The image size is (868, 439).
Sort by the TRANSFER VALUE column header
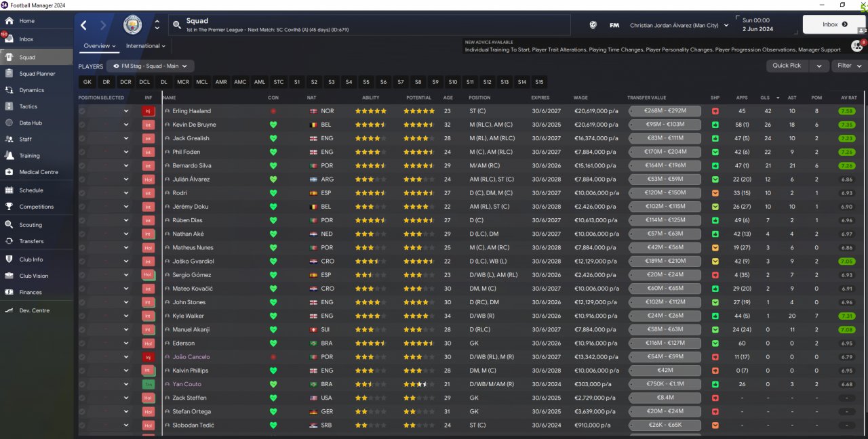[x=646, y=98]
